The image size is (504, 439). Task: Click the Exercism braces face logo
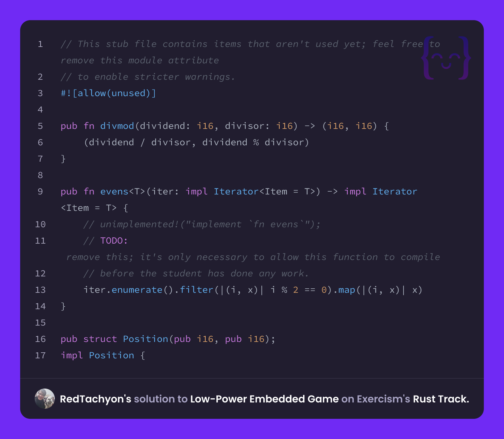click(x=446, y=58)
